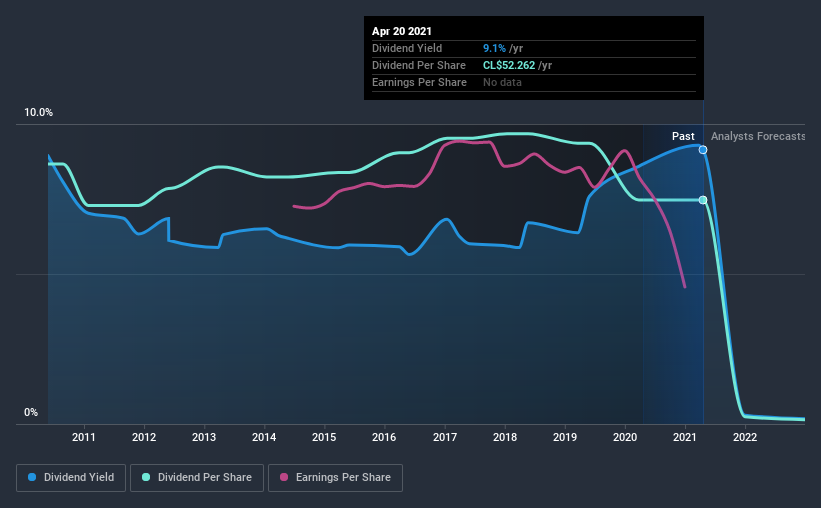Screen dimensions: 821x508
Task: Click the blue data point marker at Apr 2021
Action: (x=703, y=150)
